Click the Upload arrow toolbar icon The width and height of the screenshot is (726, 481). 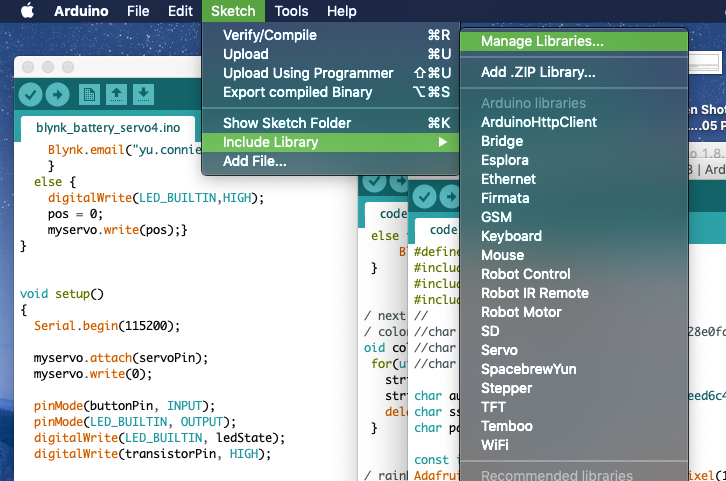click(x=57, y=95)
